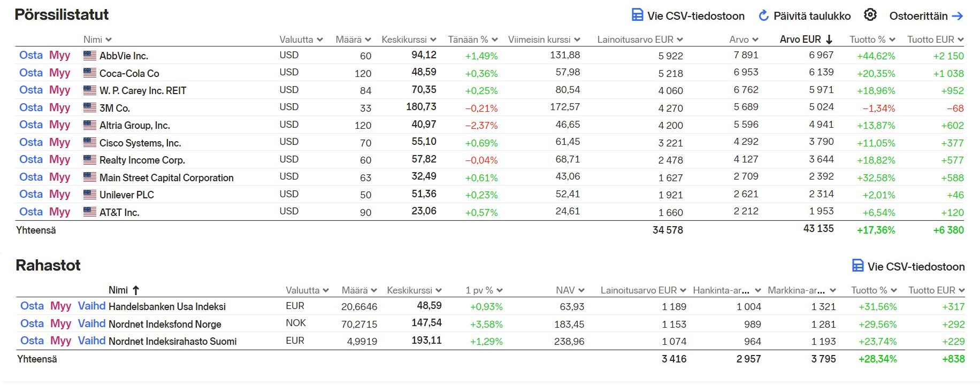Click the US flag beside Main Street Capital
Viewport: 980px width, 386px height.
coord(90,177)
